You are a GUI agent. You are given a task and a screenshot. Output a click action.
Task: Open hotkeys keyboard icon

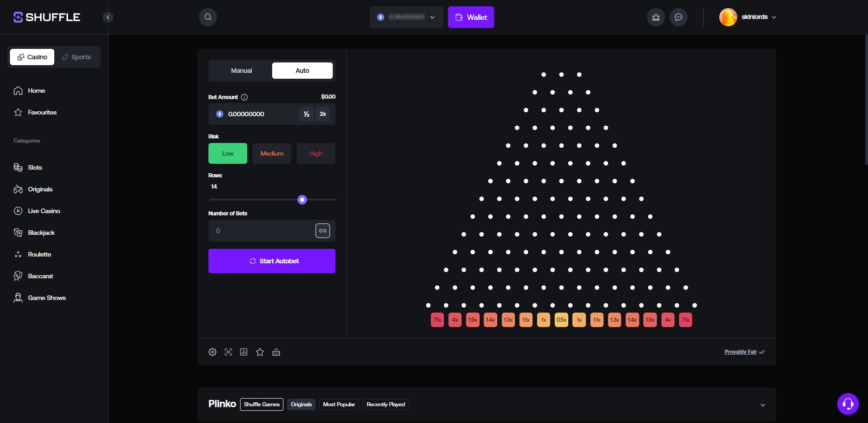[276, 352]
